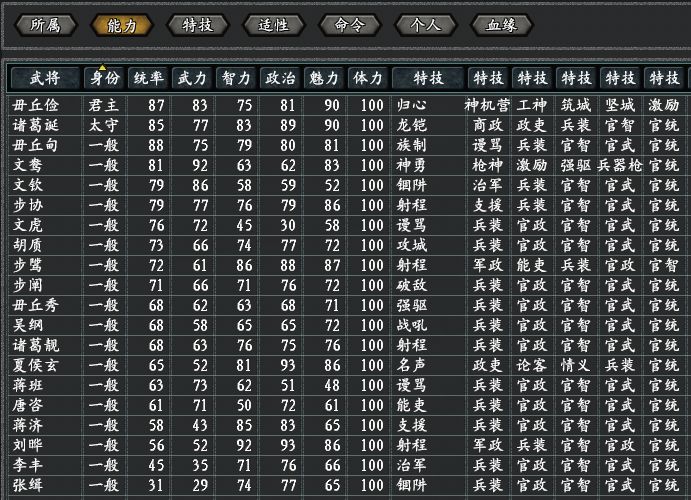The height and width of the screenshot is (500, 691).
Task: Select general 诸葛诞 in the list
Action: (x=349, y=126)
